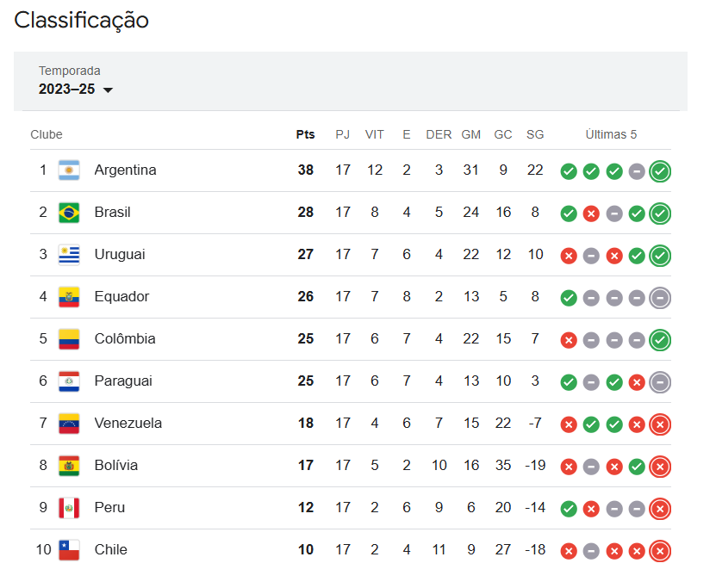Click Uruguai's green win check in recent form
Screen dimensions: 716x588
click(x=637, y=255)
